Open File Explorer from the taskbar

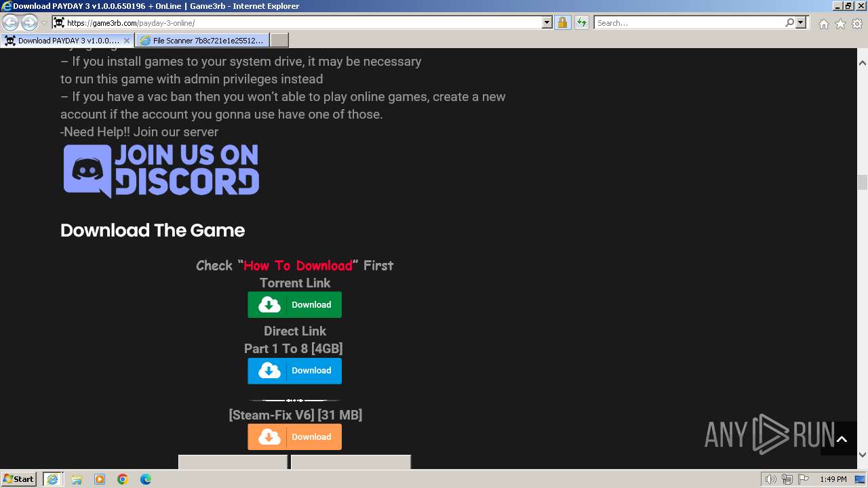(76, 479)
